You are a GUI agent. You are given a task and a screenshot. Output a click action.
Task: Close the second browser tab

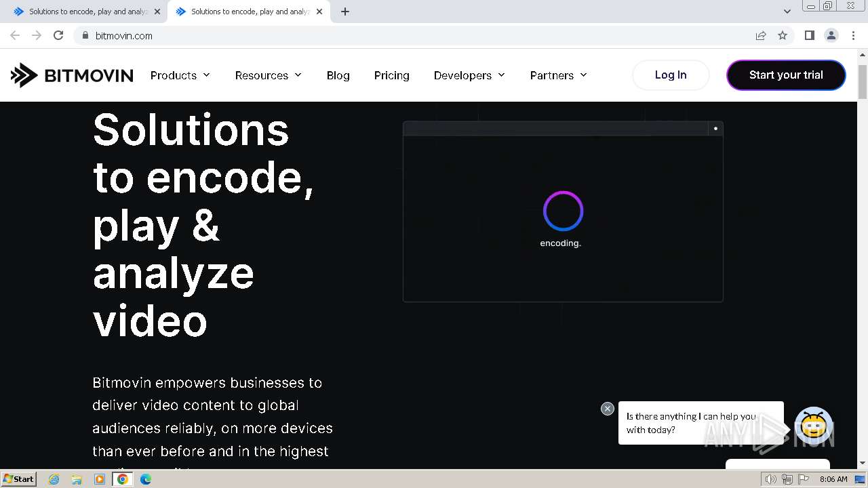(x=319, y=12)
